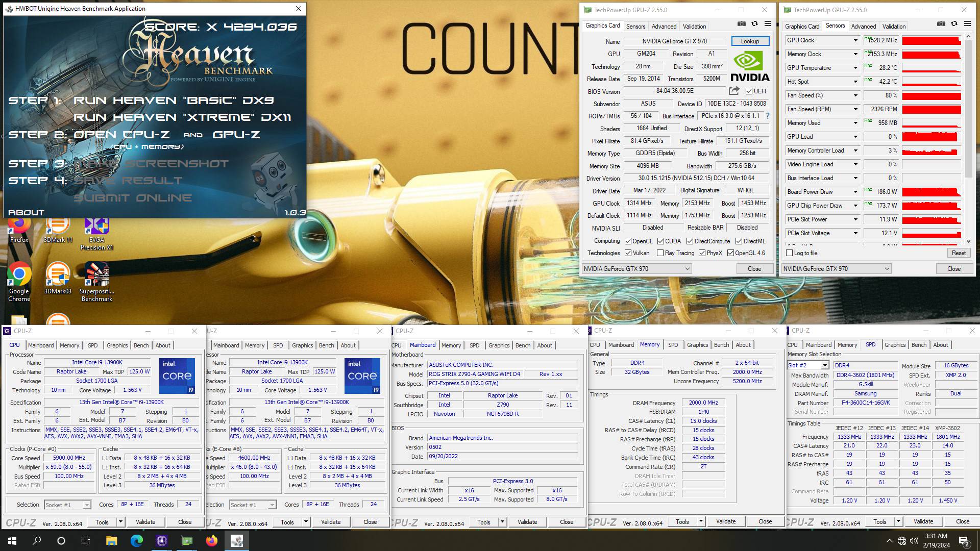Open Microsoft Edge from the taskbar
Screen dimensions: 980x551
136,541
